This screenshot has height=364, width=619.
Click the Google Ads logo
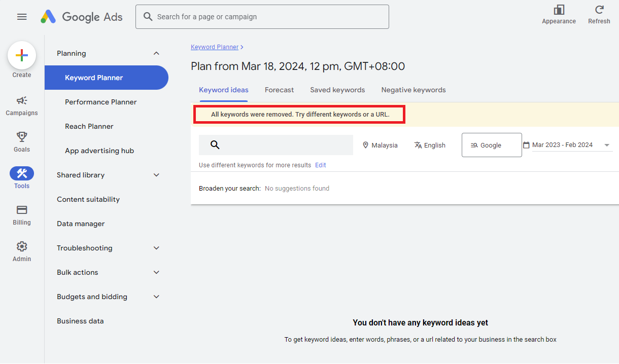(x=81, y=17)
